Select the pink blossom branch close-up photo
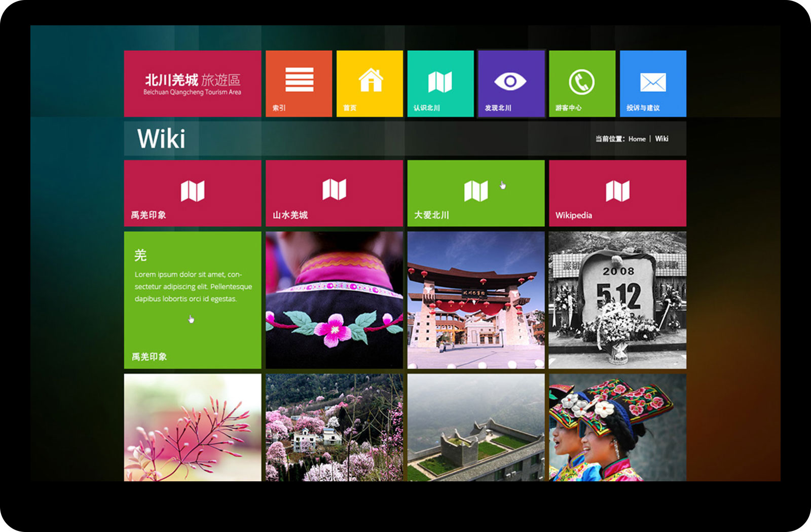This screenshot has width=811, height=532. click(x=193, y=428)
